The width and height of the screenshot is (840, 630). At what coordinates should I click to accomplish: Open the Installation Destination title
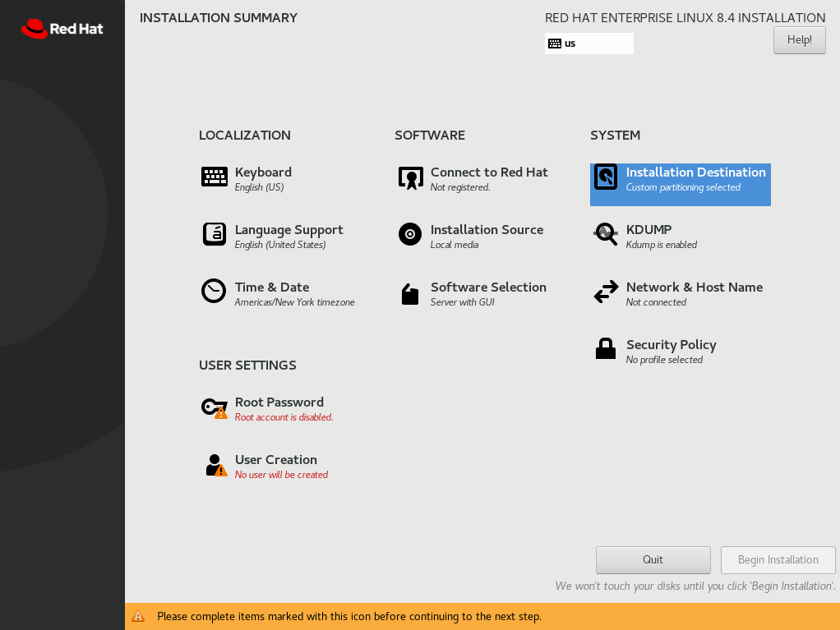696,172
